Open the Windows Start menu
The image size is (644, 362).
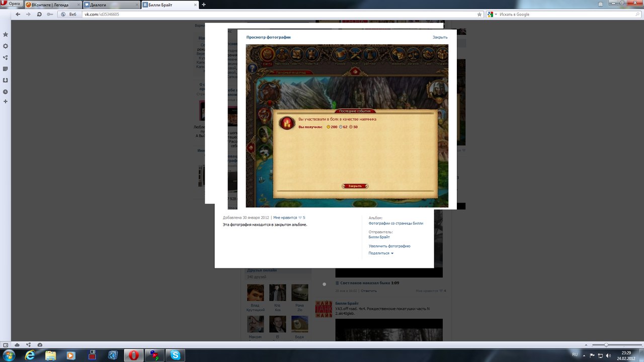(9, 355)
